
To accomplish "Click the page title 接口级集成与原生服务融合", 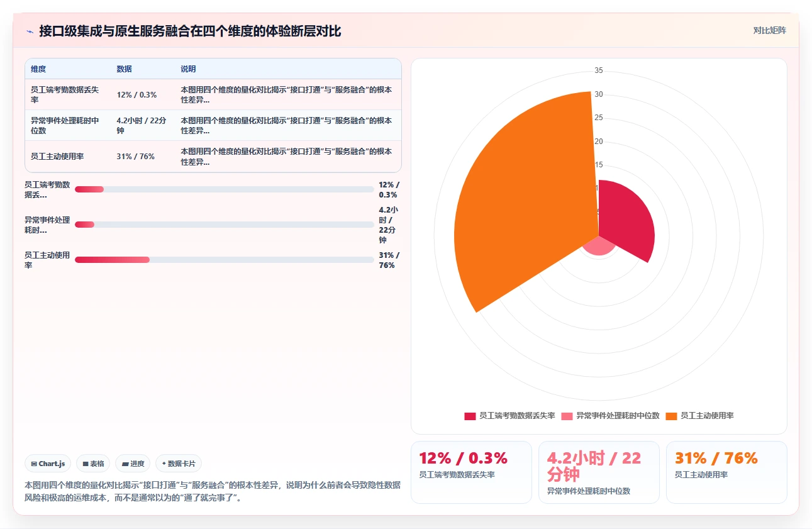I will [190, 31].
